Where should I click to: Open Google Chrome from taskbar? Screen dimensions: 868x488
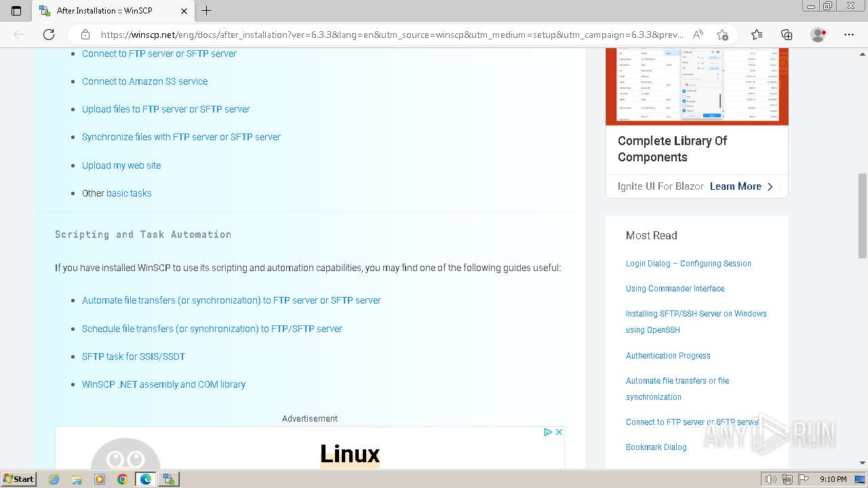pos(122,479)
